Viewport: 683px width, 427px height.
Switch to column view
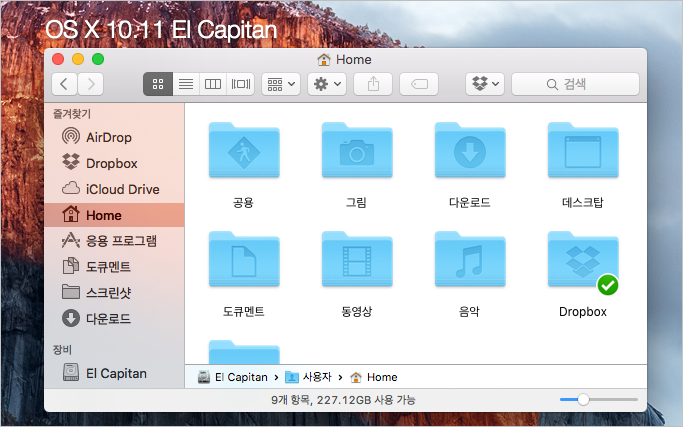213,84
